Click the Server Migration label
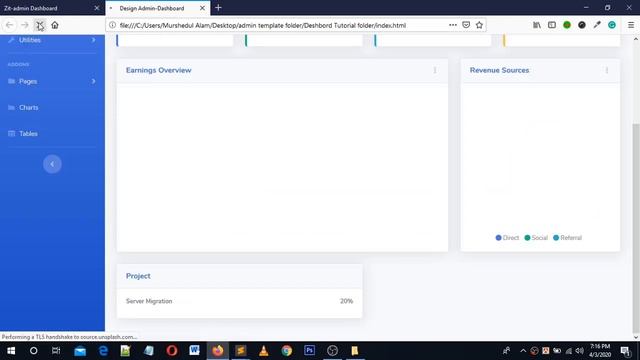The height and width of the screenshot is (360, 640). (149, 301)
